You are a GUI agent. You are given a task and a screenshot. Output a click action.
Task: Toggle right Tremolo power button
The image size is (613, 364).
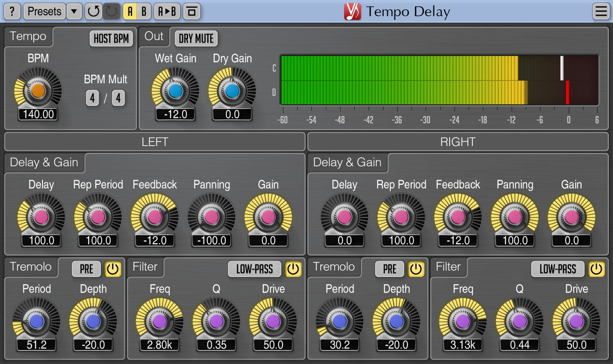(x=416, y=269)
